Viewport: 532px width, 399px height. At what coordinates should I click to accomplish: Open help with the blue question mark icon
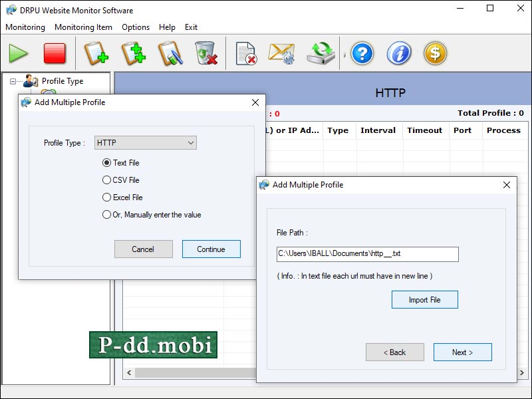pos(362,53)
